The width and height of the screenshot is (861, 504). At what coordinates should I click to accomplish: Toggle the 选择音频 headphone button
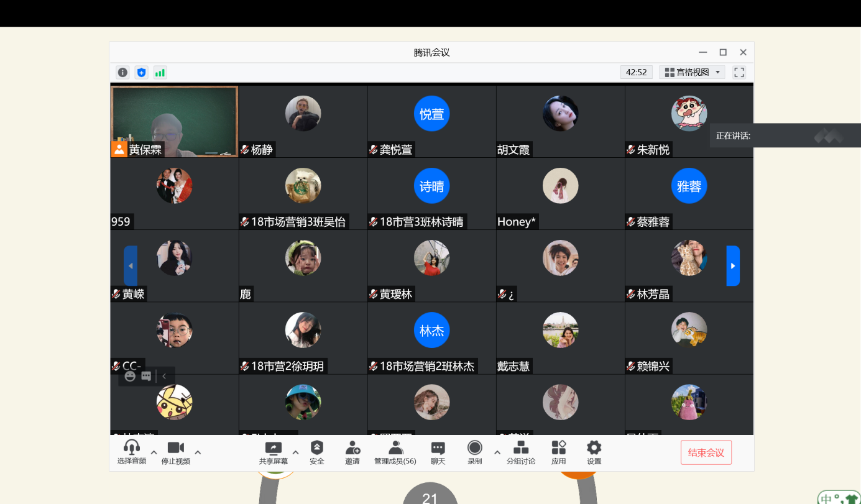[x=132, y=452]
